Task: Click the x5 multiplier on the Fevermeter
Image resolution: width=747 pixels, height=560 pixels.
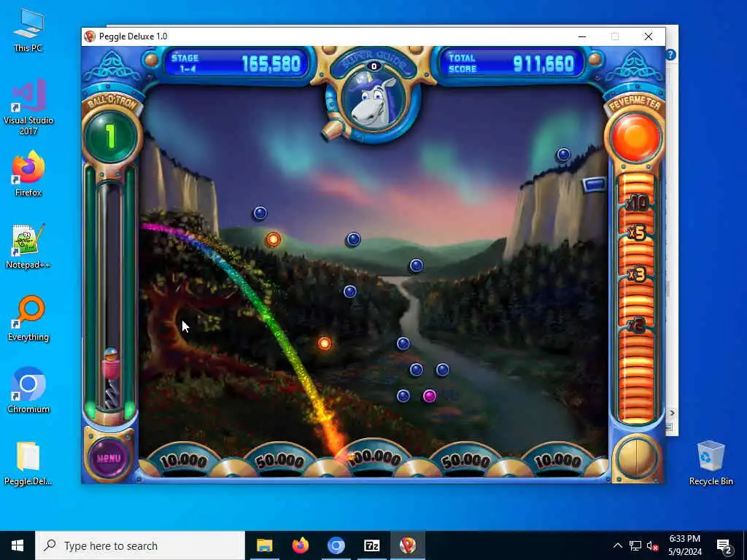Action: [x=637, y=233]
